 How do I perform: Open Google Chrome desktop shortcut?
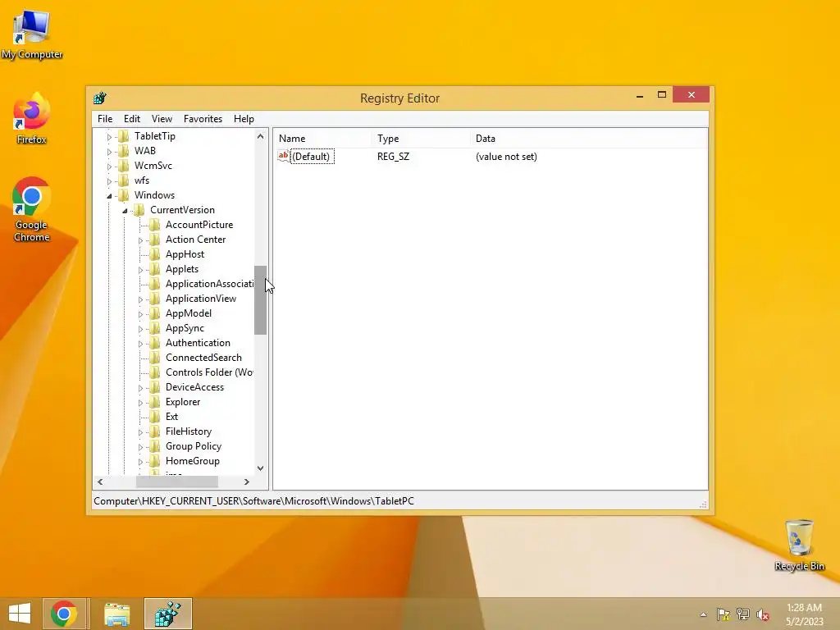click(x=32, y=209)
